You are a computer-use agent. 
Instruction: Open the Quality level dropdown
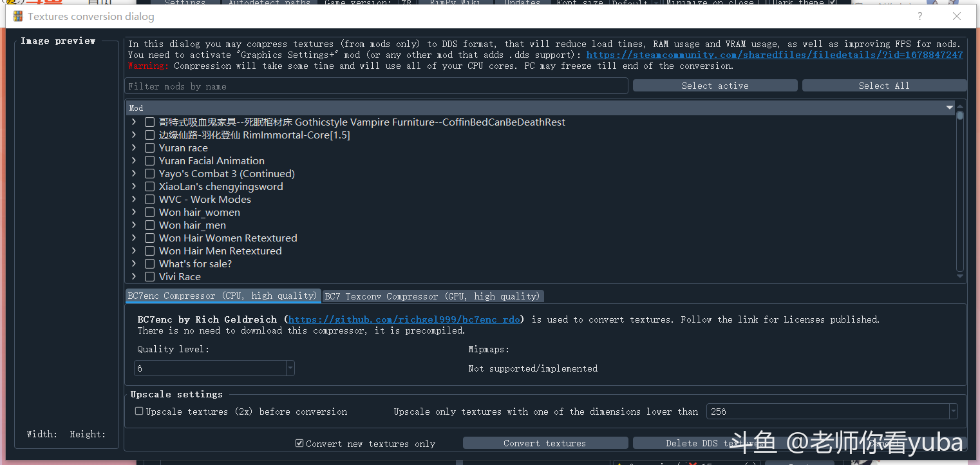pyautogui.click(x=290, y=368)
